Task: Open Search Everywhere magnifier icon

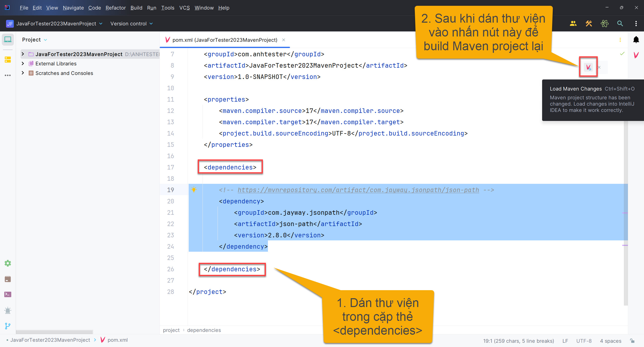Action: click(620, 24)
